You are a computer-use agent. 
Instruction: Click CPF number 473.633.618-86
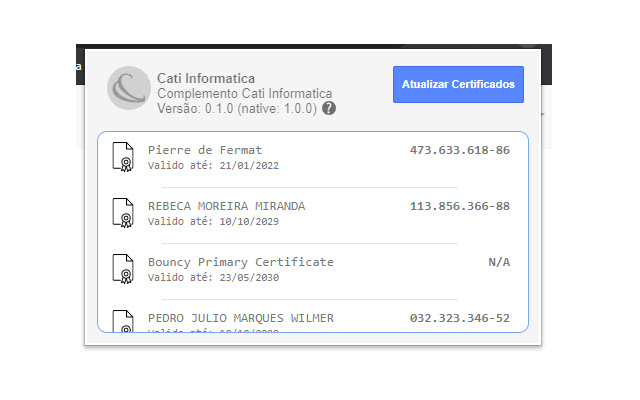pyautogui.click(x=460, y=150)
